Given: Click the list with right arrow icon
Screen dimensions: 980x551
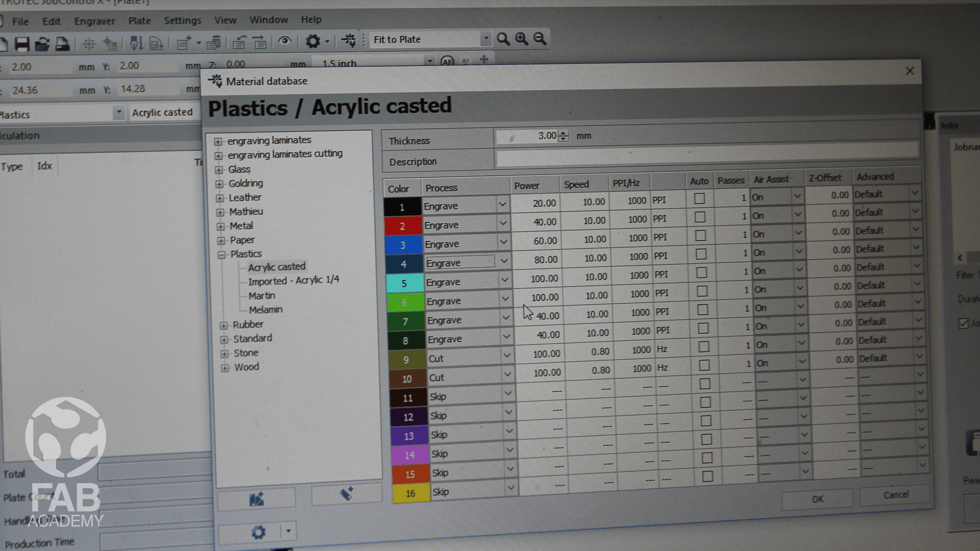Looking at the screenshot, I should (x=260, y=42).
